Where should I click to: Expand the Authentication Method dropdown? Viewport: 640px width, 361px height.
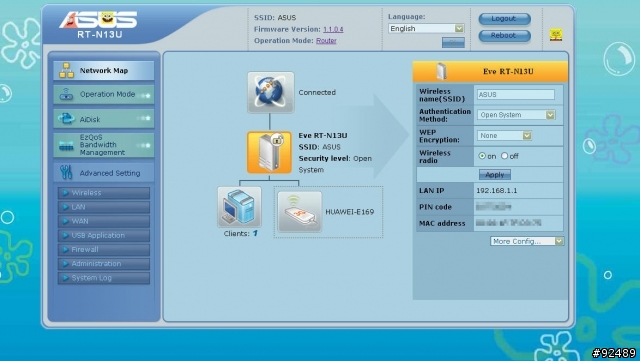pyautogui.click(x=516, y=115)
